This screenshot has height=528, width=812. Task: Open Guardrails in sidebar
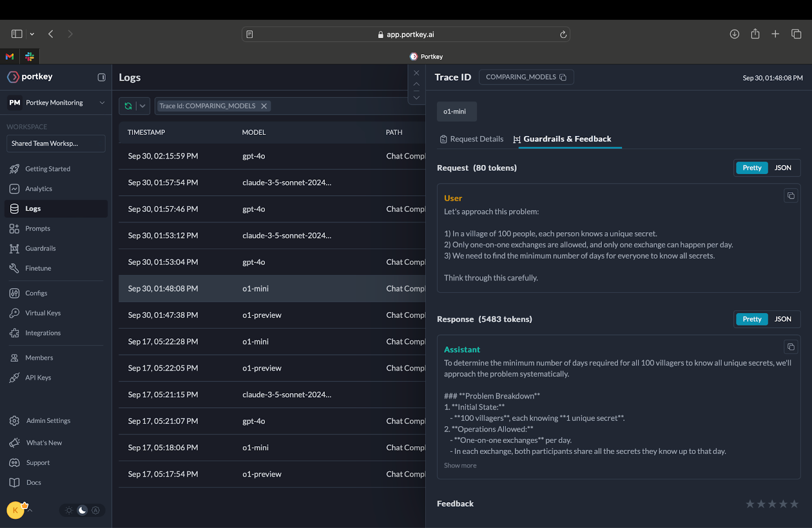(x=56, y=249)
